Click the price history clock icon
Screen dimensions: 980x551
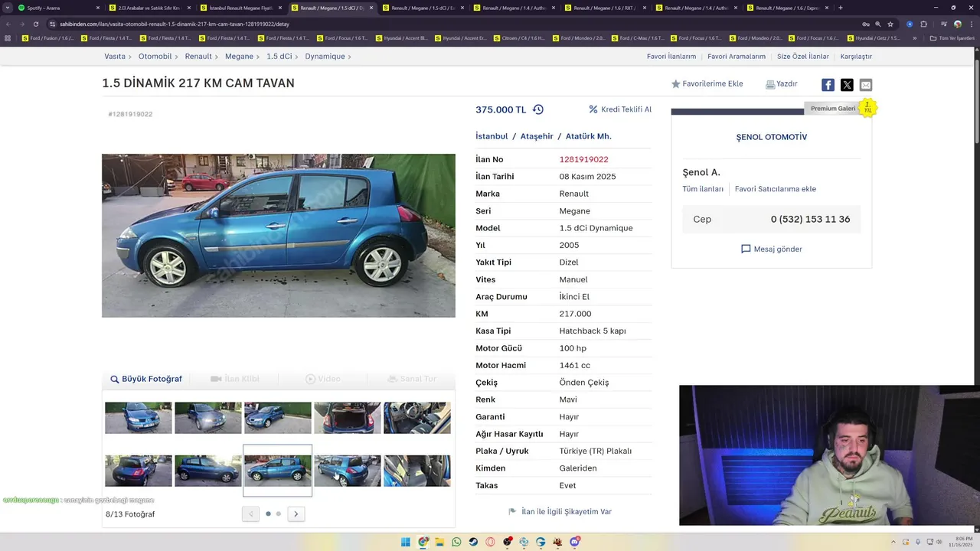point(538,109)
